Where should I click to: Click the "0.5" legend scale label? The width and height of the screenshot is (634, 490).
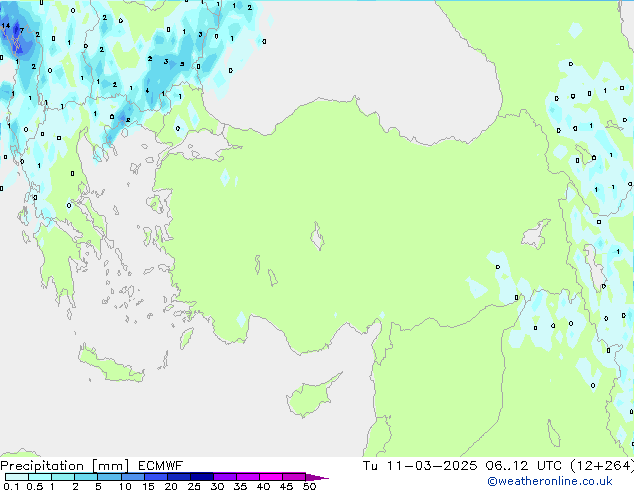click(35, 486)
